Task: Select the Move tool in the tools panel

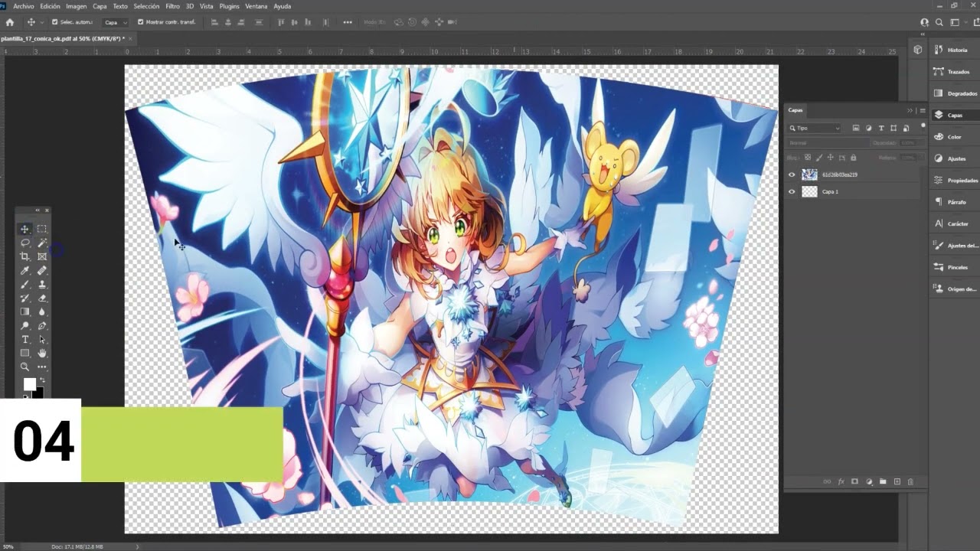Action: point(25,229)
